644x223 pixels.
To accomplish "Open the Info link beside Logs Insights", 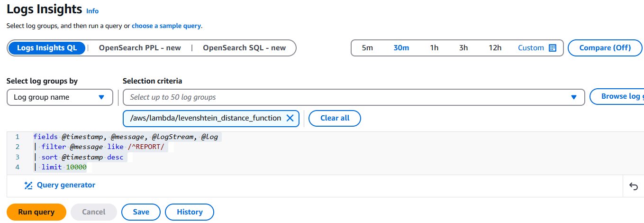I will [x=92, y=11].
